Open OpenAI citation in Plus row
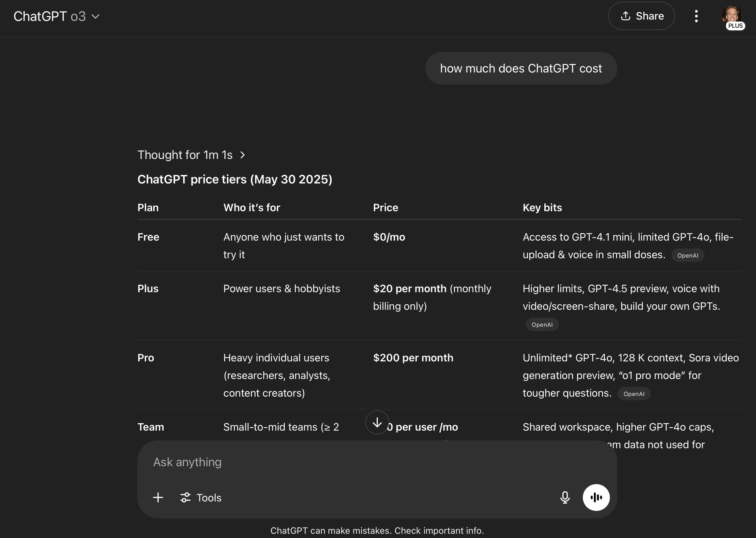Screen dimensions: 756x538 542,324
